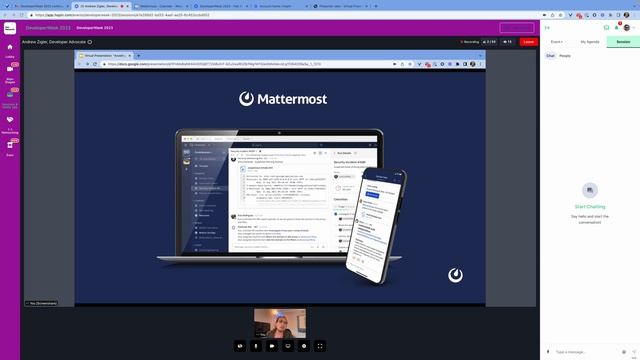Image resolution: width=640 pixels, height=360 pixels.
Task: Click the event logo at top-left
Action: coord(10,28)
